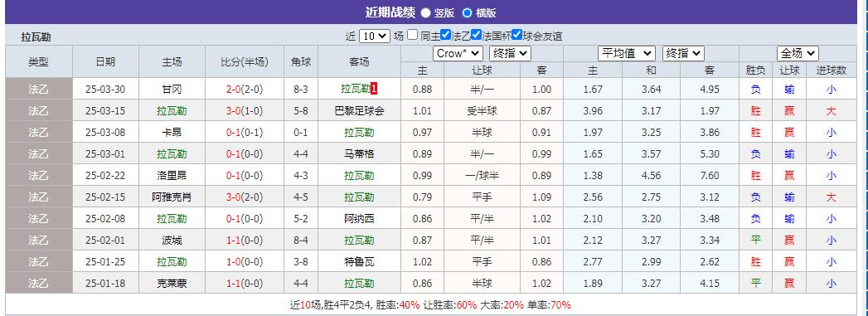Open the 波城 home team link
Screen dimensions: 868x316
pos(172,241)
